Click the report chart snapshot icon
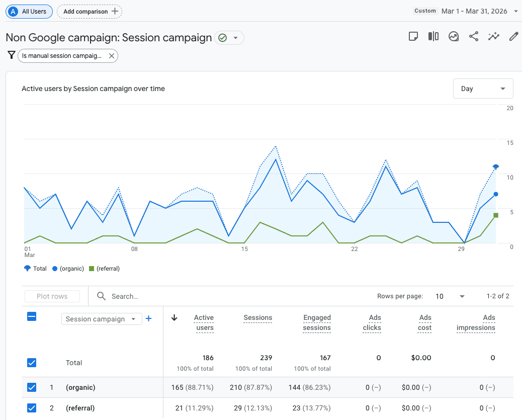The height and width of the screenshot is (420, 522). click(x=454, y=36)
